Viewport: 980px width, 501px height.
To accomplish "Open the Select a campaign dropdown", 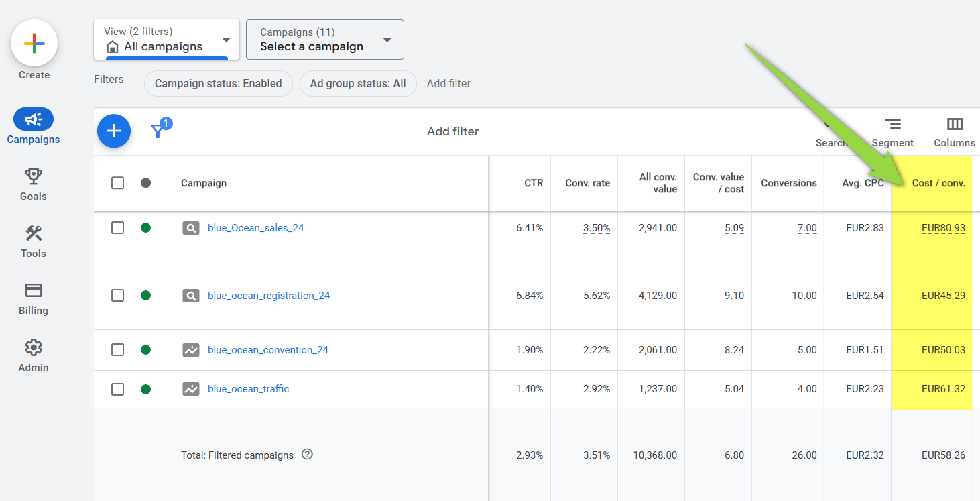I will coord(324,39).
